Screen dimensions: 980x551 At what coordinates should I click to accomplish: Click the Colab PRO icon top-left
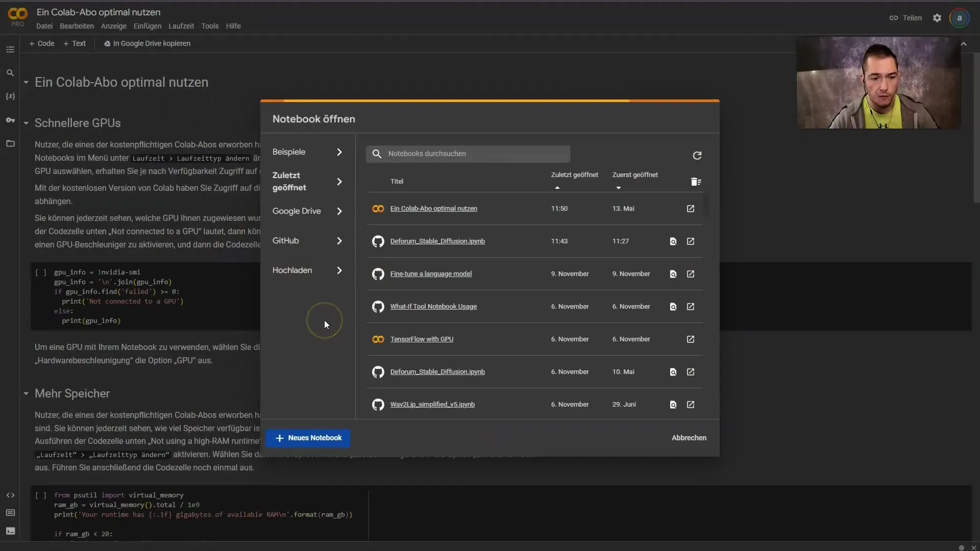tap(17, 17)
